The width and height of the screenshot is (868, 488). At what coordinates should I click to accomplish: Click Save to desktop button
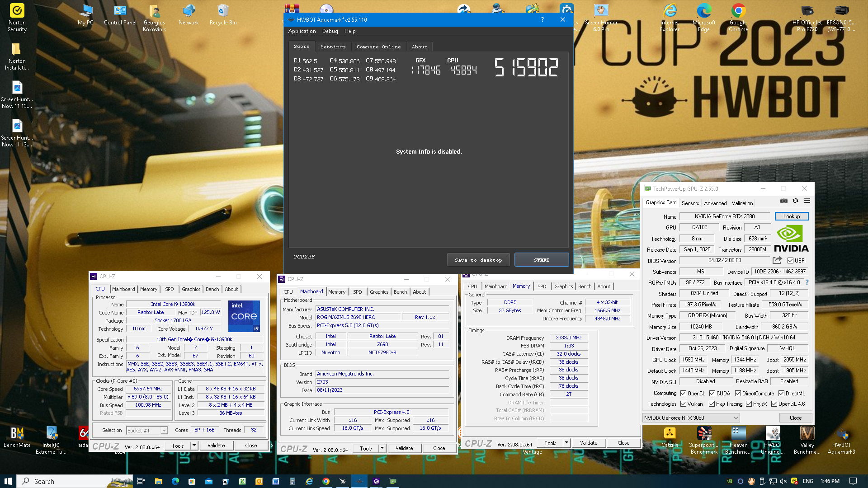478,260
